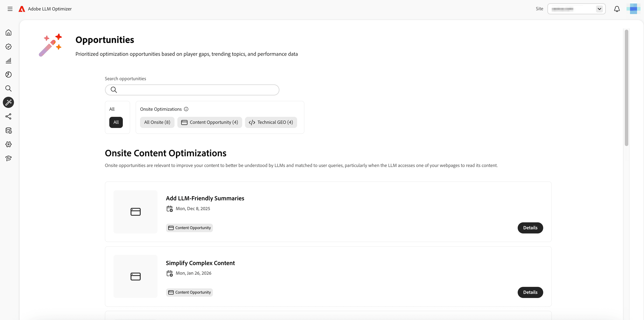Click the calendar icon beside Mon, Jan 26, 2026
The width and height of the screenshot is (644, 320).
click(170, 273)
